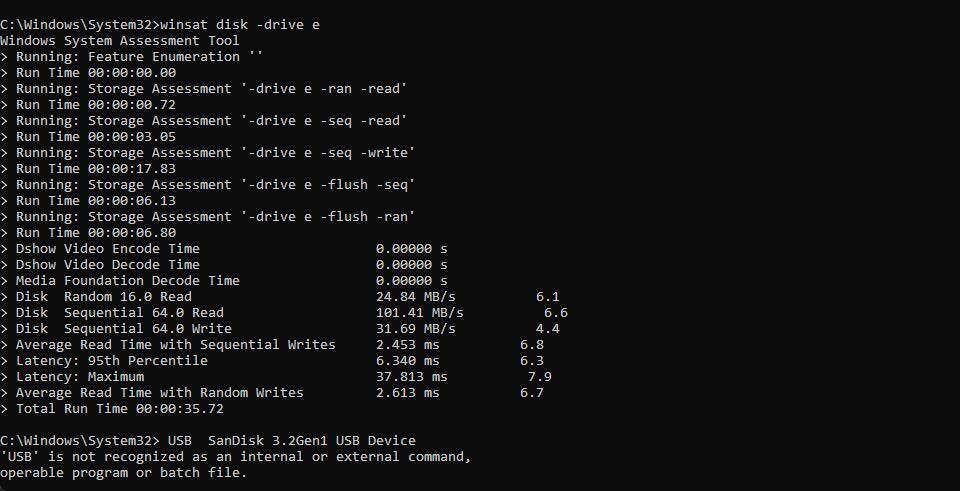960x491 pixels.
Task: Click the "'USB' is not recognized" error message
Action: coord(235,457)
